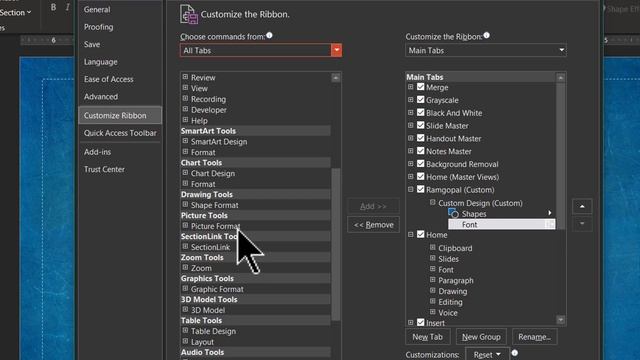Viewport: 640px width, 360px height.
Task: Open the Advanced options category
Action: (101, 97)
